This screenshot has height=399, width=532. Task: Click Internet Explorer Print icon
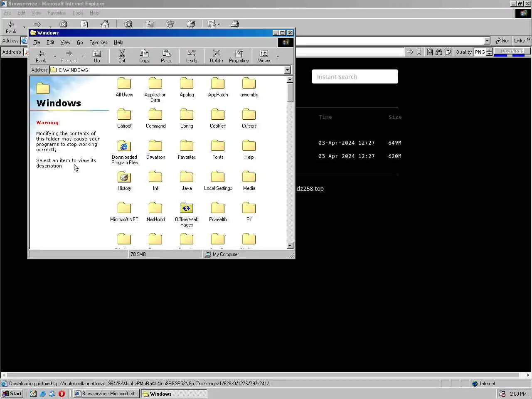tap(235, 24)
